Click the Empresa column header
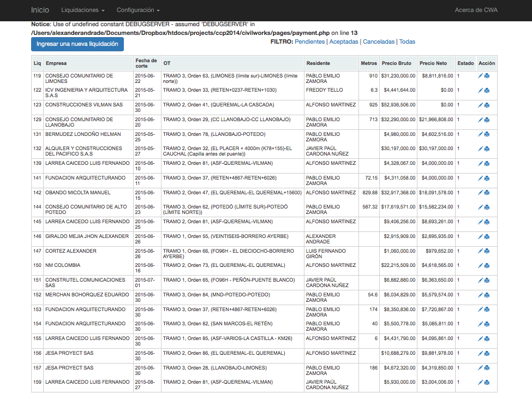532x399 pixels. click(x=88, y=63)
